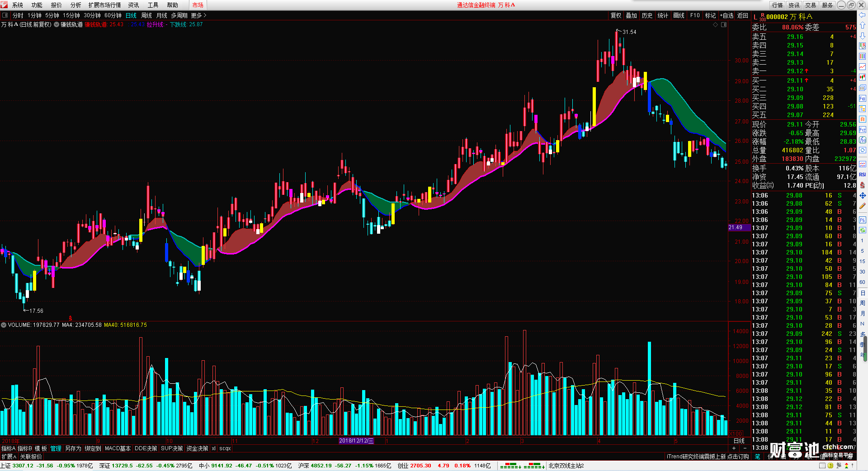The width and height of the screenshot is (868, 471).
Task: Switch to the 月线 period tab
Action: click(x=162, y=15)
